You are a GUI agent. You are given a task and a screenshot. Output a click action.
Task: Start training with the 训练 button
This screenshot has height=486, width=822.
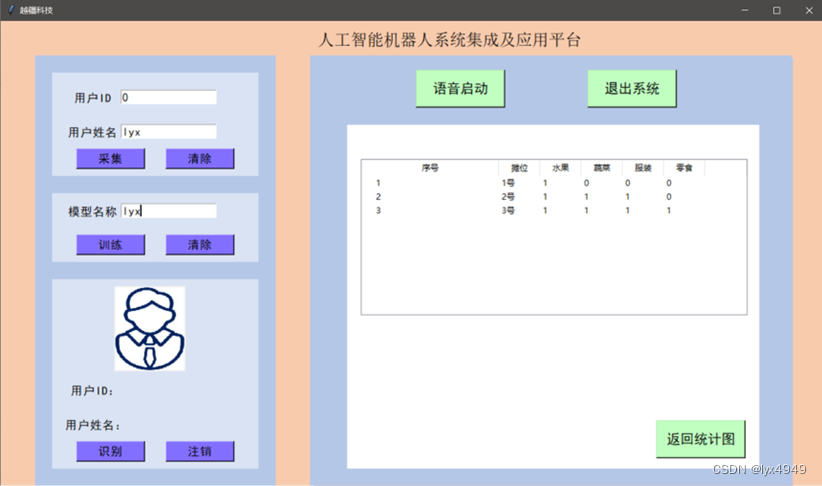[x=111, y=245]
